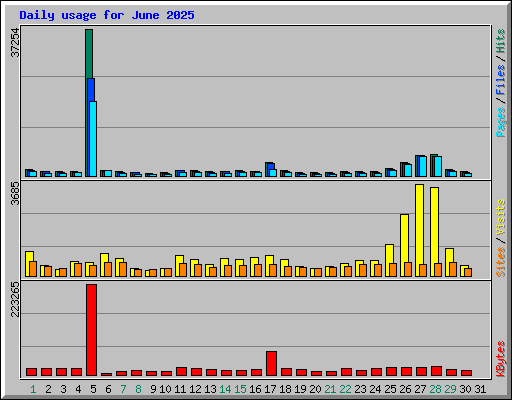Click the day 29 label on x-axis
512x400 pixels.
coord(450,389)
